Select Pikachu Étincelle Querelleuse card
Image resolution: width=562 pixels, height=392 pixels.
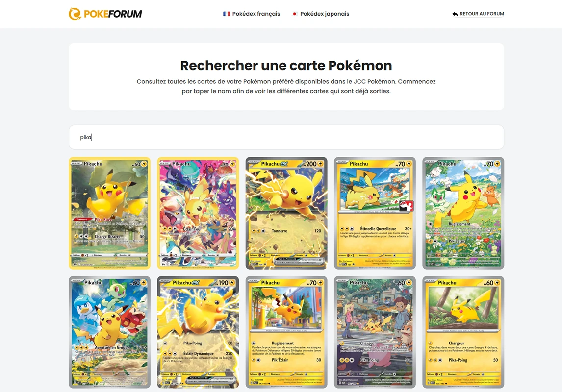(x=375, y=213)
